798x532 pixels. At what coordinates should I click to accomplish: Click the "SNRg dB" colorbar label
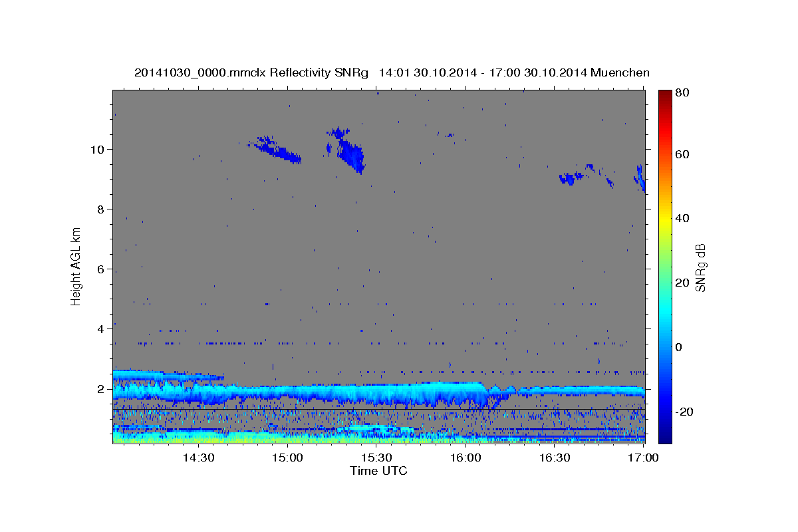coord(700,267)
